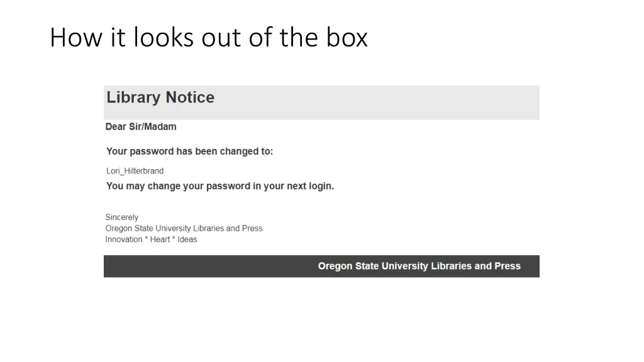Click the word 'How' in the slide title
The image size is (644, 362).
pyautogui.click(x=75, y=37)
